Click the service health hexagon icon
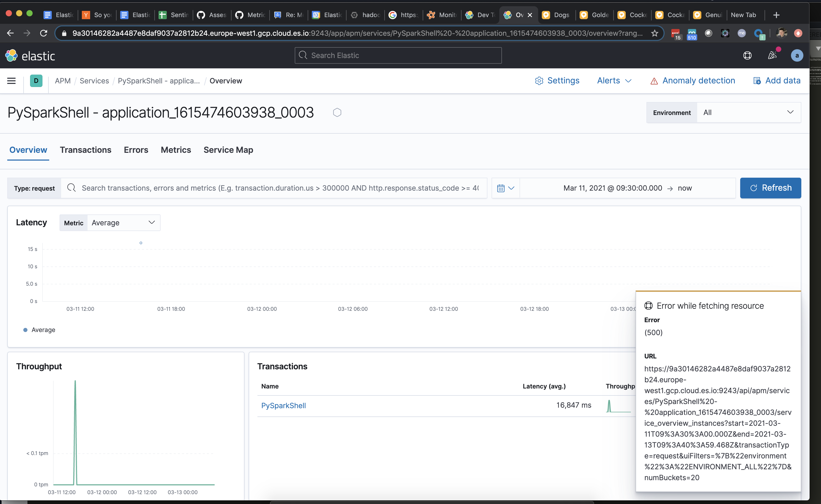821x504 pixels. pos(337,113)
